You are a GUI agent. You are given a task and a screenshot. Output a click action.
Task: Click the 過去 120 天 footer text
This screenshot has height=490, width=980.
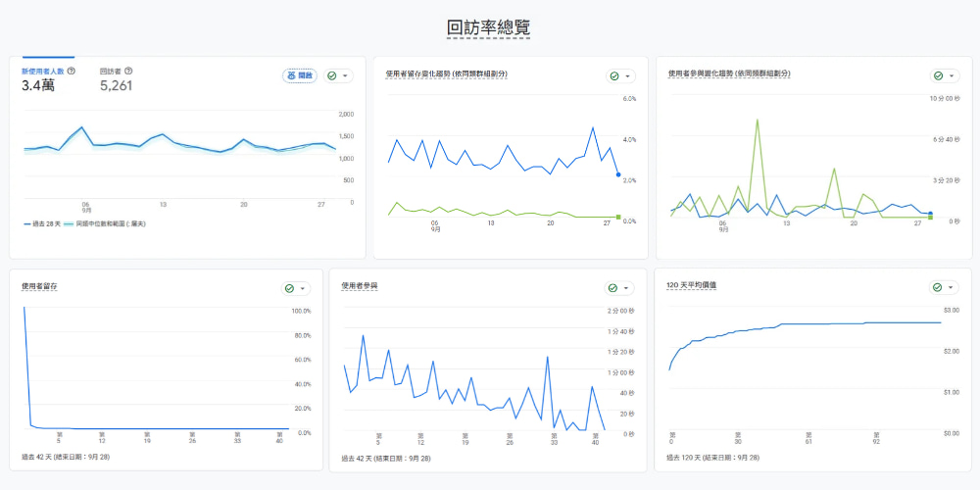coord(713,458)
